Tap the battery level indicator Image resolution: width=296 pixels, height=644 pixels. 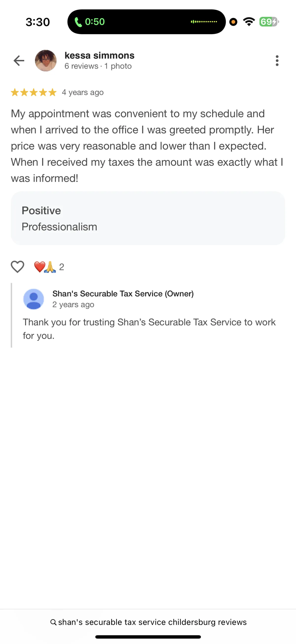(269, 22)
